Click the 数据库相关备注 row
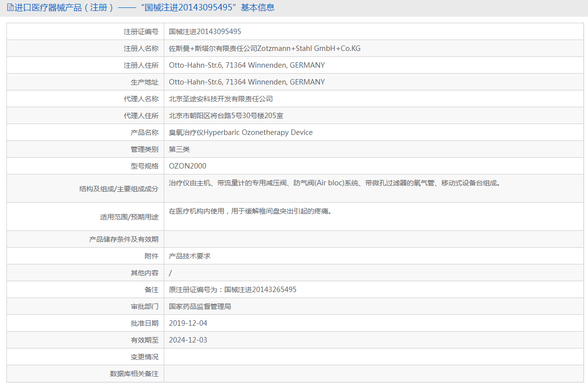The image size is (588, 386). click(x=297, y=374)
